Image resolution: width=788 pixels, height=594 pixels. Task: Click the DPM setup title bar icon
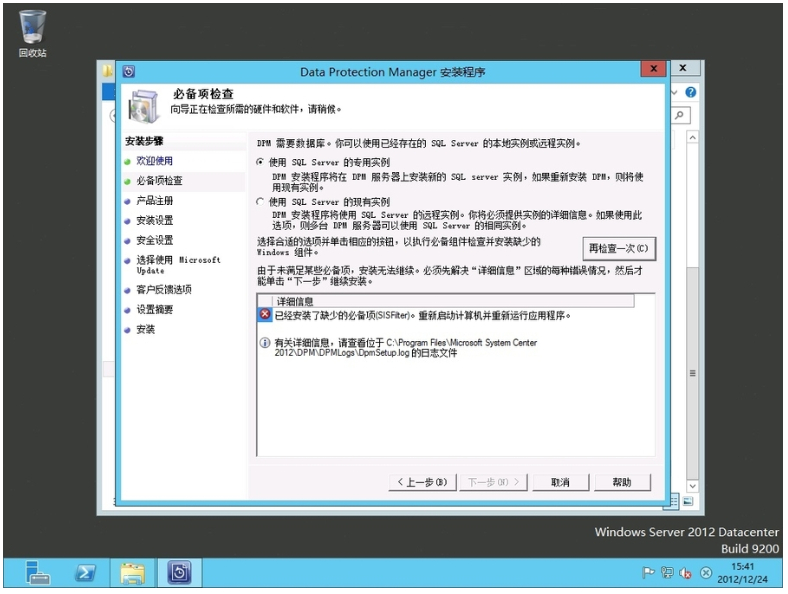pos(129,71)
